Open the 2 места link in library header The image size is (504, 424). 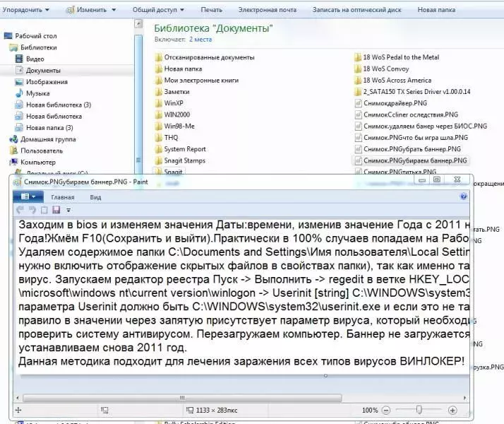click(200, 40)
